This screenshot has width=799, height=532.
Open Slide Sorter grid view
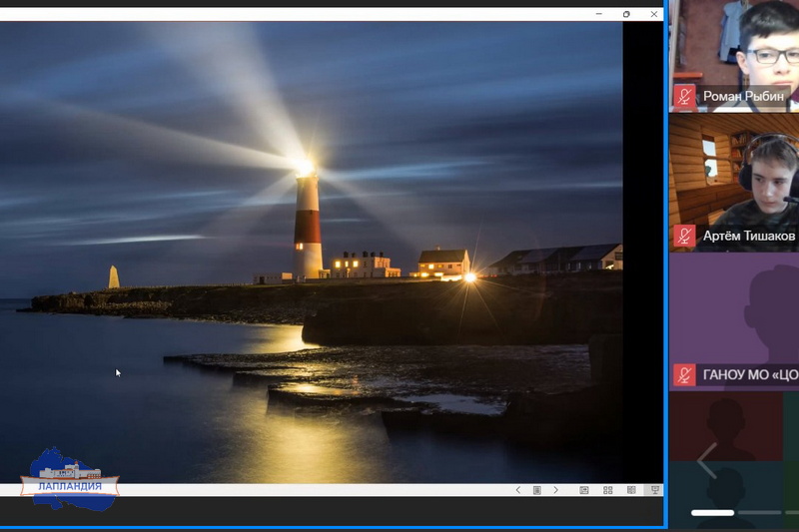click(607, 490)
